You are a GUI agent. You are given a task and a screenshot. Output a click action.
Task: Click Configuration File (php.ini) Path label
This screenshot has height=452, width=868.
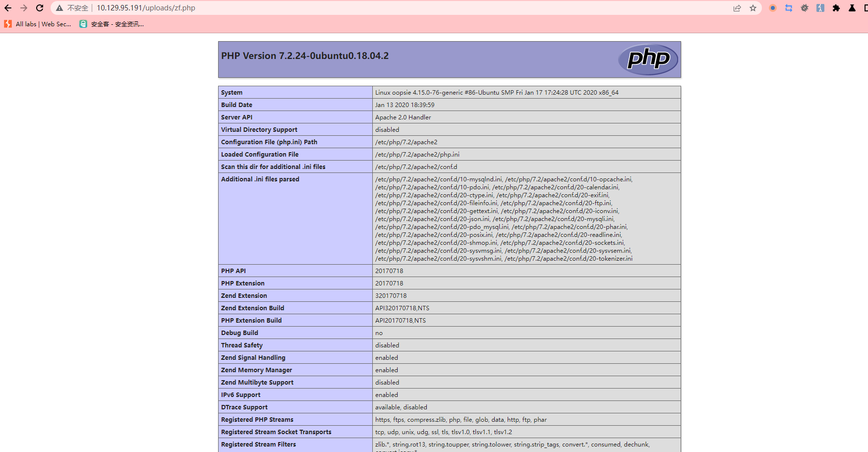pos(269,142)
